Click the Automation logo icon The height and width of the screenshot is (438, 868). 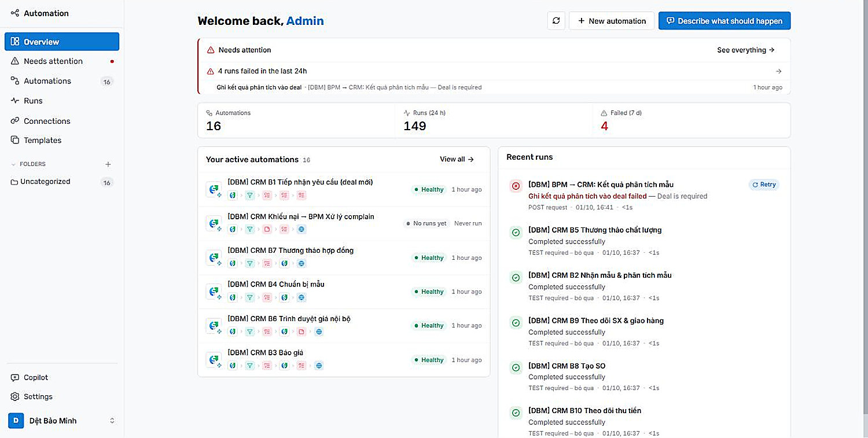[14, 13]
